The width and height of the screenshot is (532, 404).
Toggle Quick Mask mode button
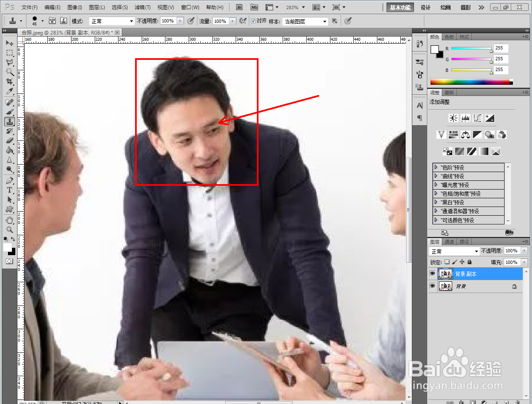(x=9, y=261)
